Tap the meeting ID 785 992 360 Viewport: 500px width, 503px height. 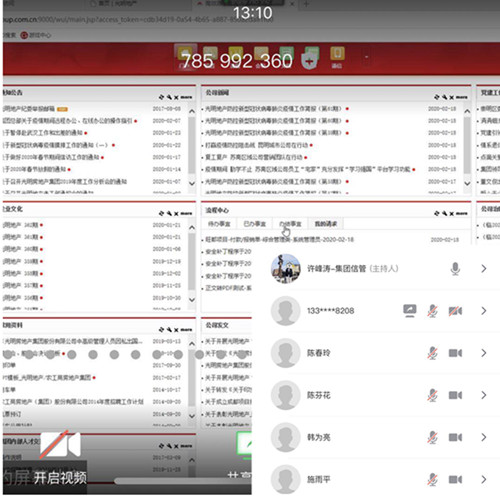[x=237, y=61]
